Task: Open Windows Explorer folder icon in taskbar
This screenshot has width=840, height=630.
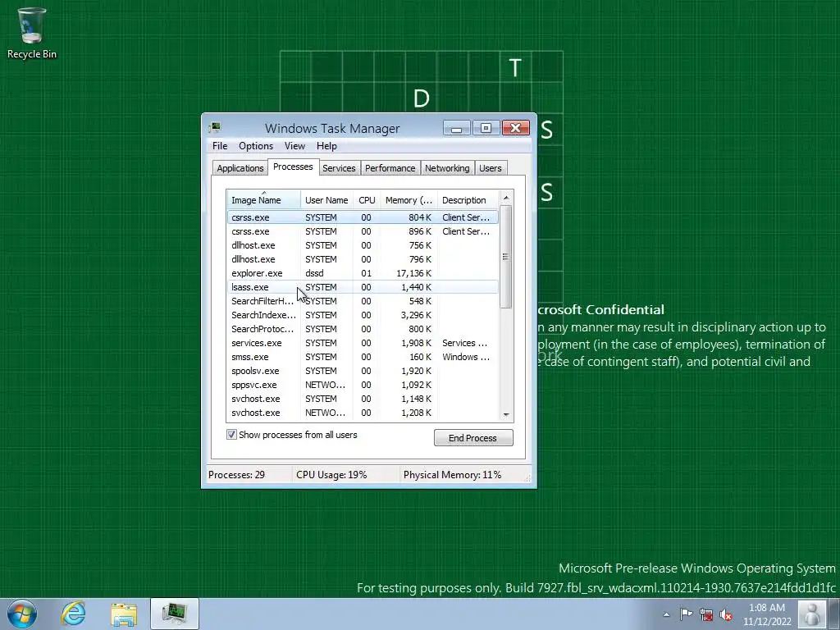Action: pos(124,614)
